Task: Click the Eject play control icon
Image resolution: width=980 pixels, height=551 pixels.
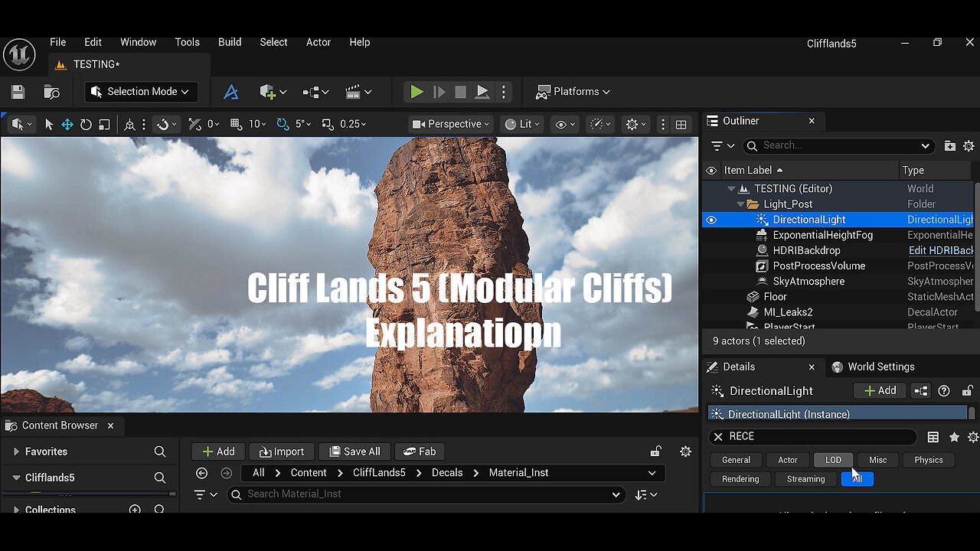Action: coord(482,92)
